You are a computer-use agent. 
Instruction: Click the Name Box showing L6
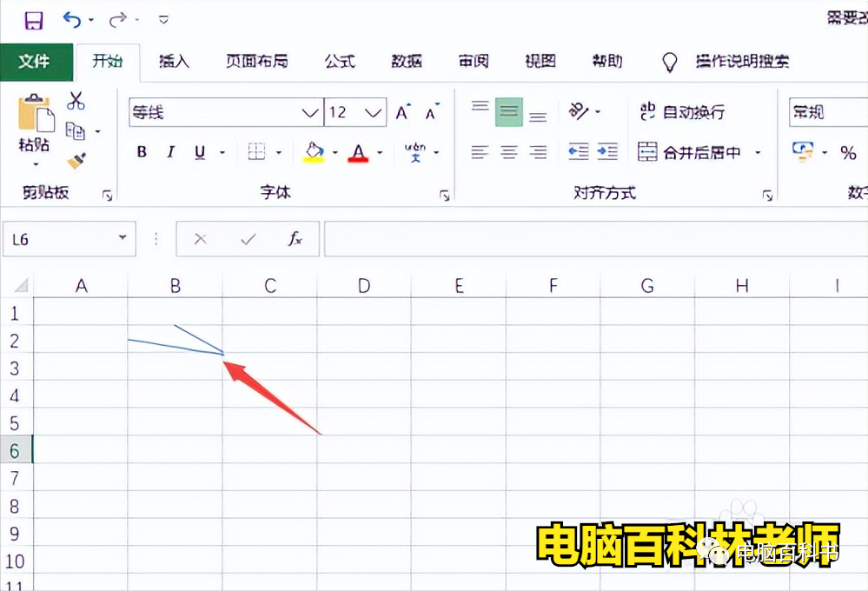coord(70,239)
